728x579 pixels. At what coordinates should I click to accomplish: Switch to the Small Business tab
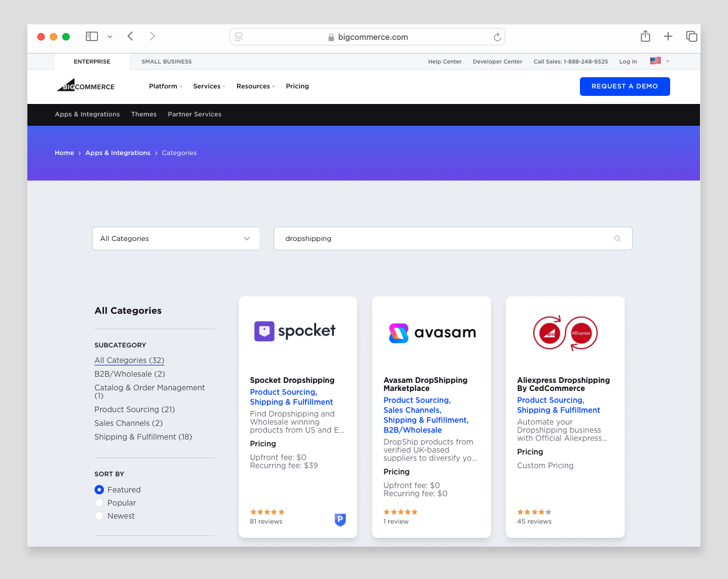pyautogui.click(x=167, y=62)
